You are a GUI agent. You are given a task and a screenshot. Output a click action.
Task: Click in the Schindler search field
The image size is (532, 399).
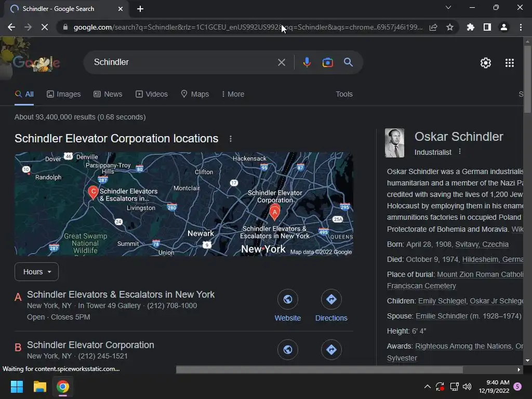point(183,62)
